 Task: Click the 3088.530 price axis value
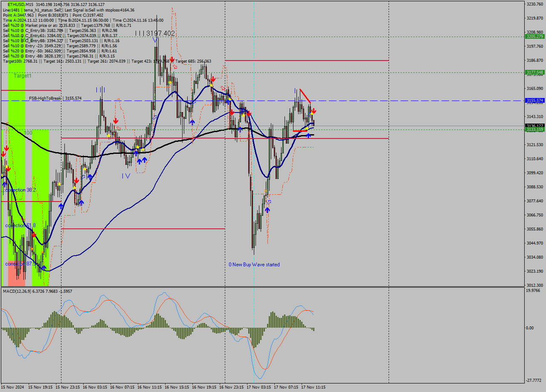(535, 187)
